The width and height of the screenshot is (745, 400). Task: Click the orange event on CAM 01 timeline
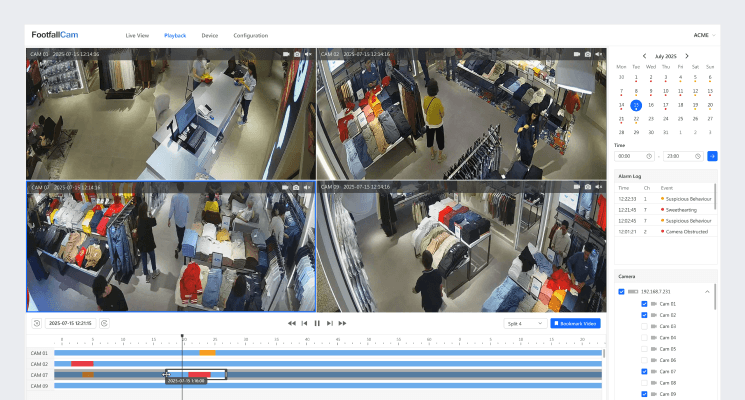(207, 353)
